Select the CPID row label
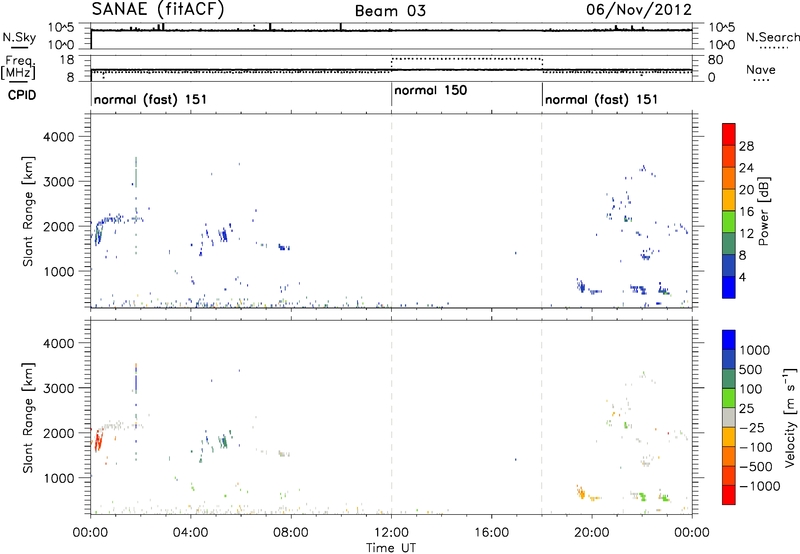Screen dimensions: 800x554 pos(22,95)
